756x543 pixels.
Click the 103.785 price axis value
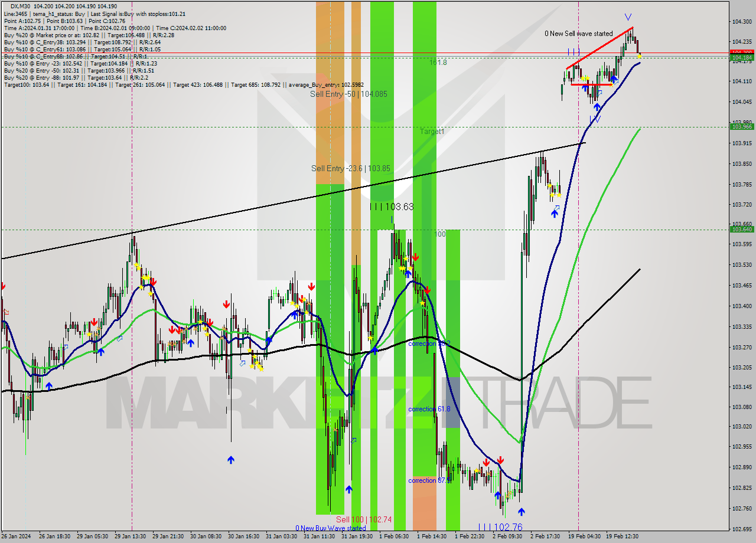[742, 184]
